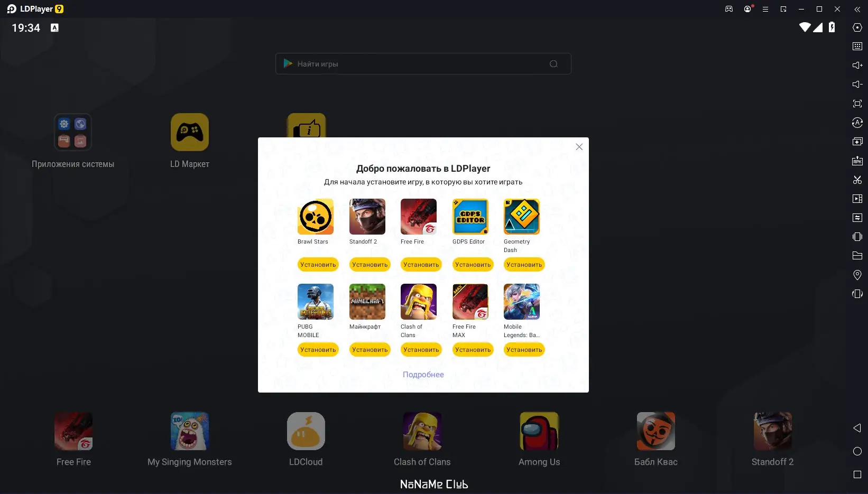Screen dimensions: 868x494
Task: Install Clash of Clans via dialog Установить button
Action: pyautogui.click(x=421, y=350)
